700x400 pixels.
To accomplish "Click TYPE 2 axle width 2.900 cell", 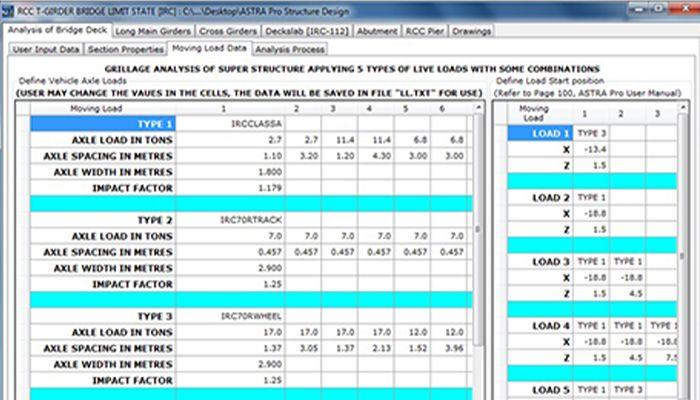I will (231, 268).
